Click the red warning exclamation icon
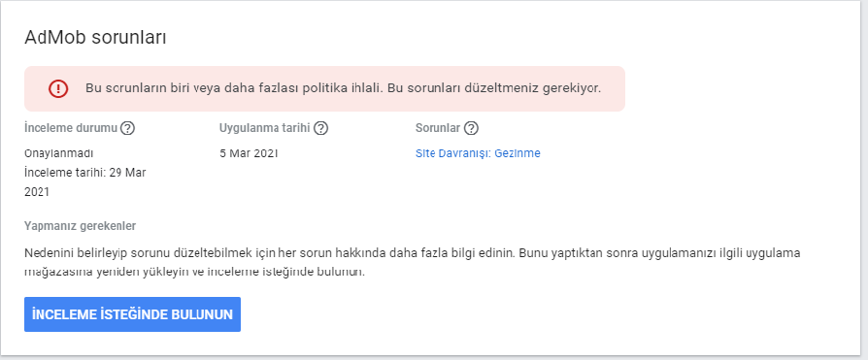The height and width of the screenshot is (360, 868). coord(57,88)
